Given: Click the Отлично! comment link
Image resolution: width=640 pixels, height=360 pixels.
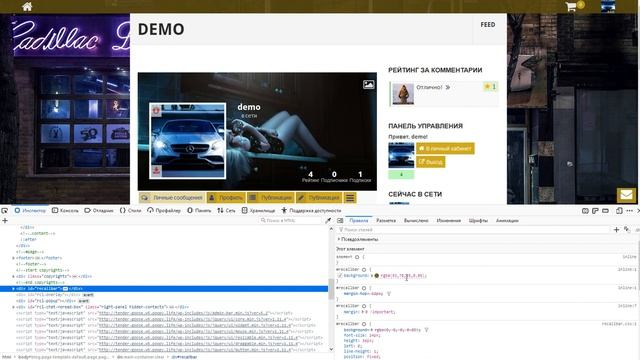Looking at the screenshot, I should tap(429, 87).
